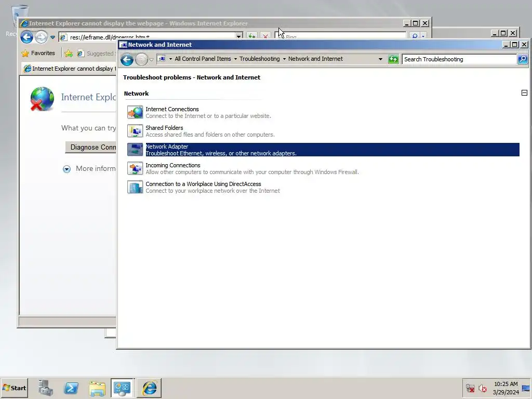Open dropdown arrow after All Control Panel Items

coord(235,59)
